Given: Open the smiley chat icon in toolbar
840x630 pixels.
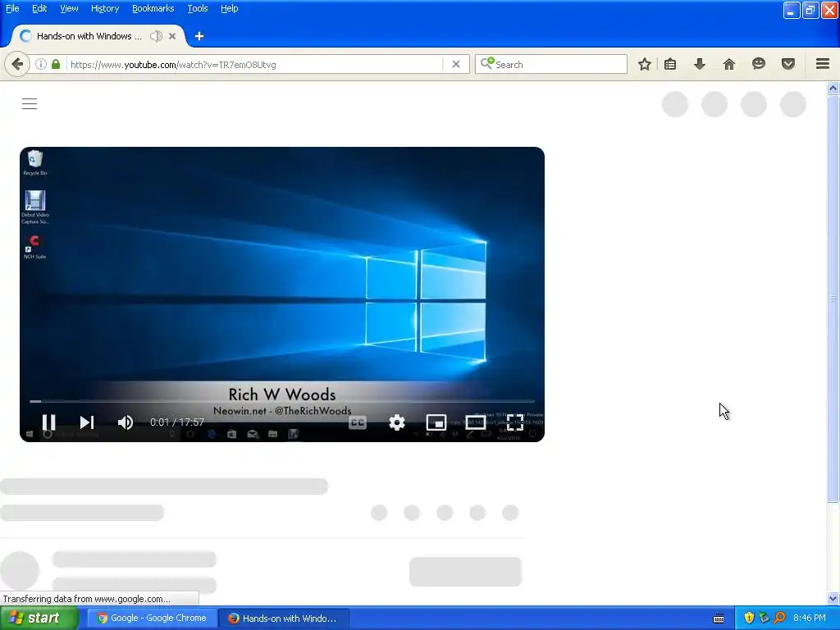Looking at the screenshot, I should tap(759, 64).
